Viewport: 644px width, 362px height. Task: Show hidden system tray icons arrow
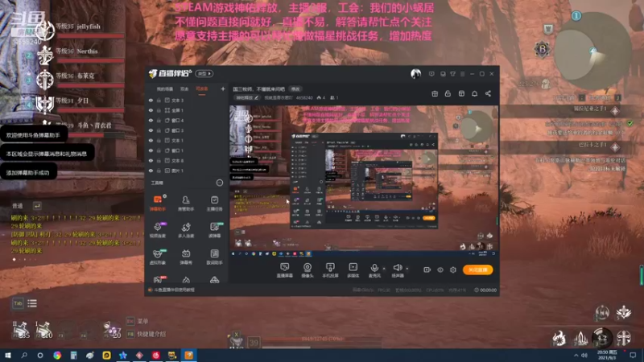(576, 356)
